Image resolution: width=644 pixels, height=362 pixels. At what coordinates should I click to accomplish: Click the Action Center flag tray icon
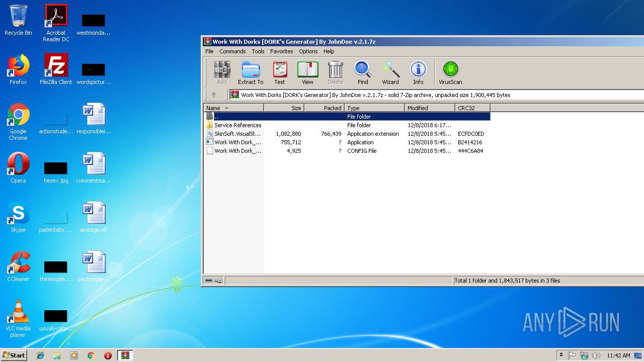click(x=572, y=355)
